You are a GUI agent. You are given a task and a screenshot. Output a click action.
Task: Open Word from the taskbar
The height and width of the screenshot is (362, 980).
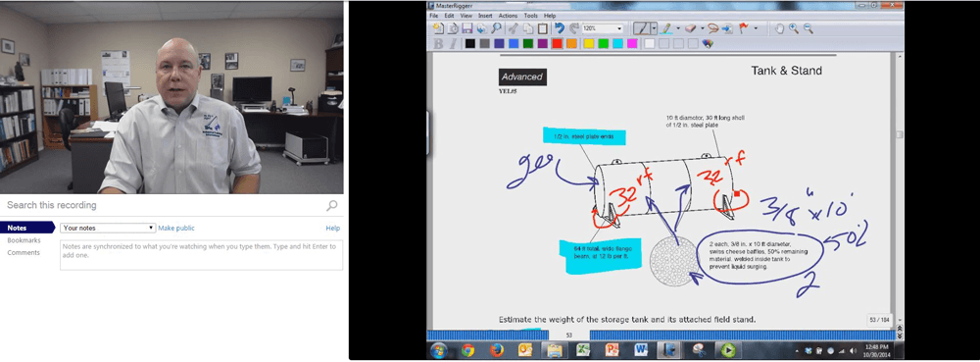(x=641, y=350)
